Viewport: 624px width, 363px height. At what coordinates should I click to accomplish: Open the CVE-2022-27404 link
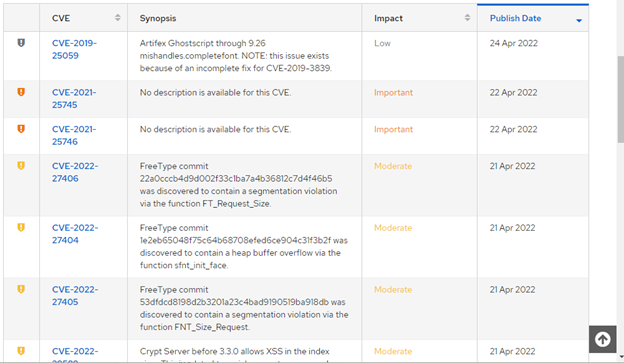75,234
